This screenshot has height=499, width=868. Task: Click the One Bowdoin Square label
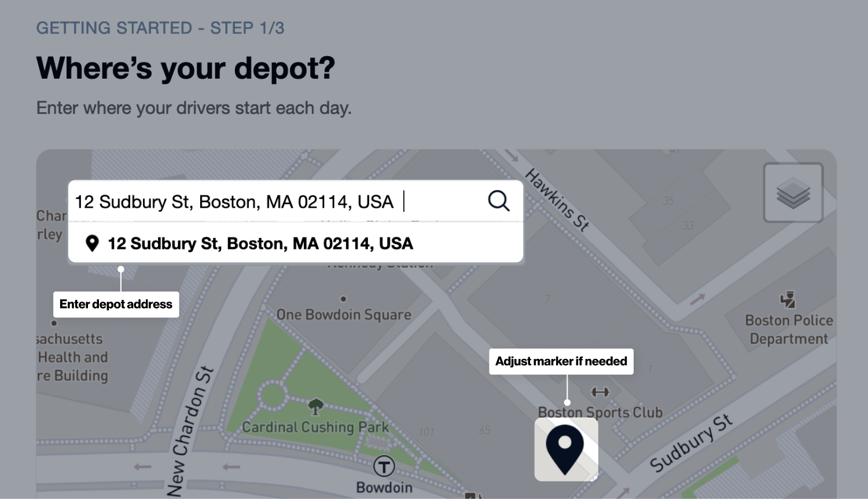(x=344, y=315)
